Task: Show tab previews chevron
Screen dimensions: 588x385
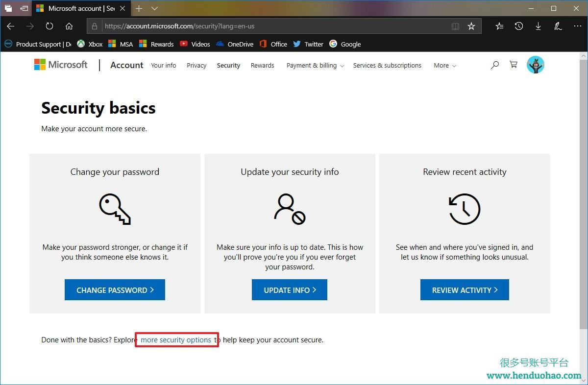Action: (154, 8)
